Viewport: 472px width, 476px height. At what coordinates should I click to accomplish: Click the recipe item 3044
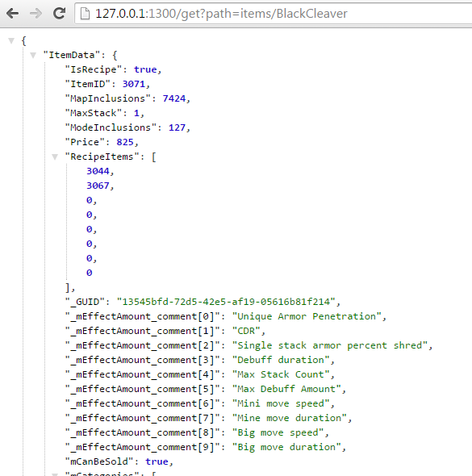98,171
